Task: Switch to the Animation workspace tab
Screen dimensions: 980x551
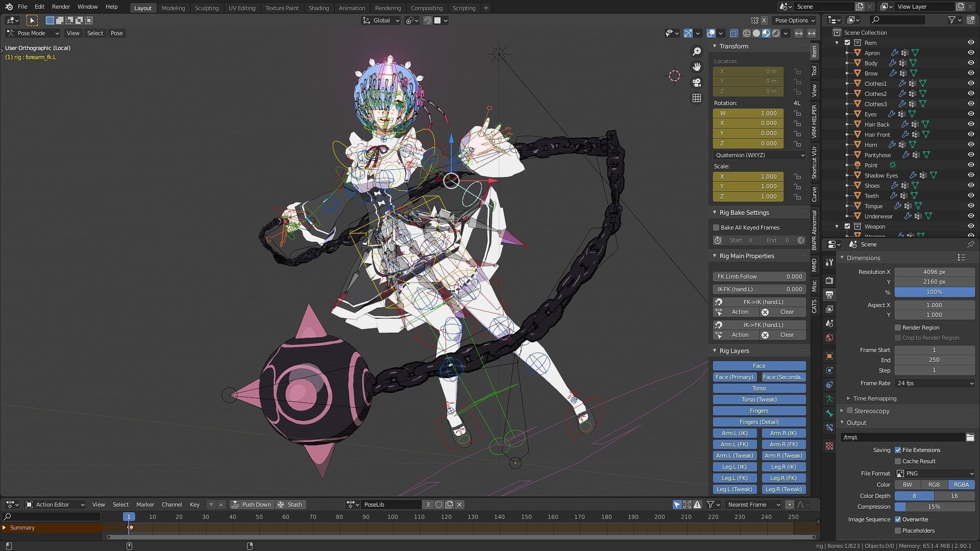Action: point(352,8)
